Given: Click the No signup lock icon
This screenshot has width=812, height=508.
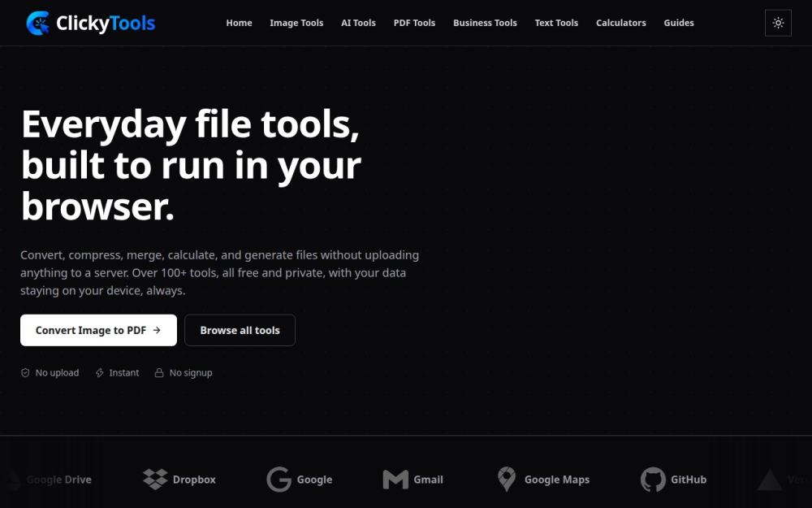Looking at the screenshot, I should point(159,373).
